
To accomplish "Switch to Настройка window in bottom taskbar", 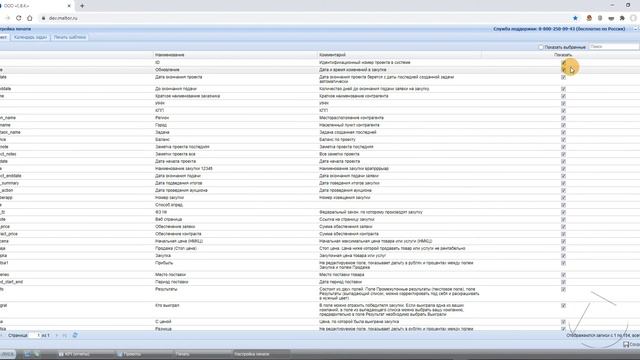I will point(261,354).
